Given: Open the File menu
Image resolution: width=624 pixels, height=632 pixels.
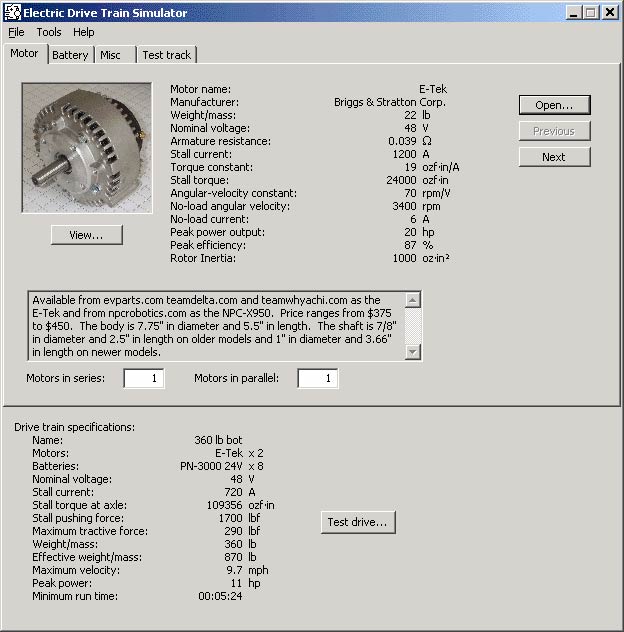Looking at the screenshot, I should [16, 32].
